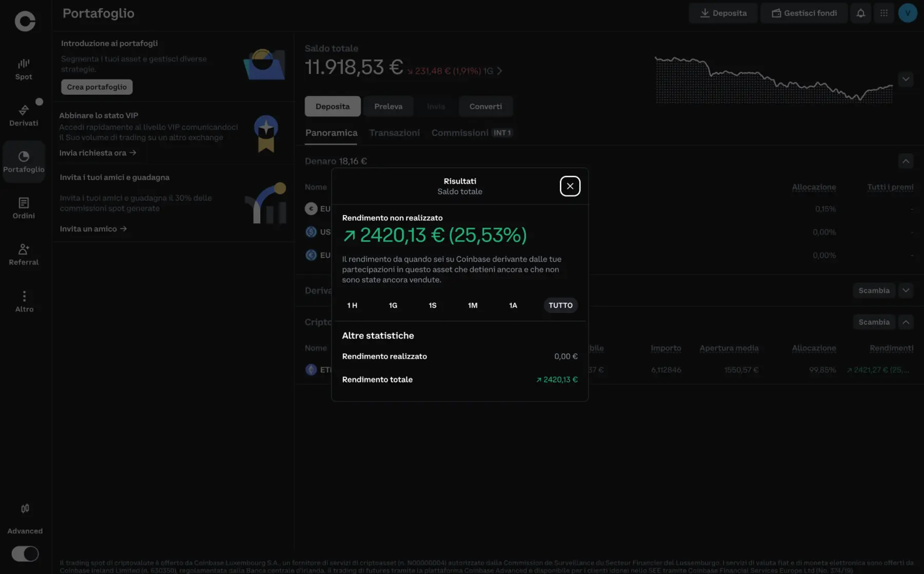The height and width of the screenshot is (574, 924).
Task: Open the Derivati section in sidebar
Action: coord(24,115)
